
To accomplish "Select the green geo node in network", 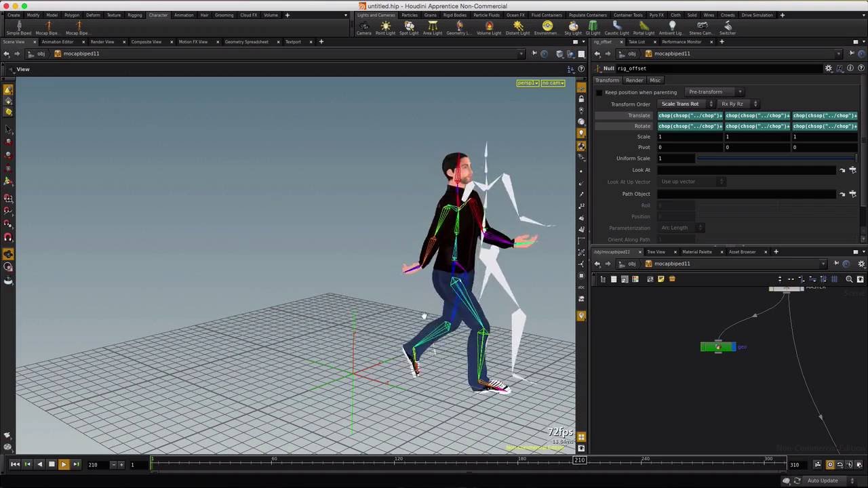I will click(x=717, y=347).
